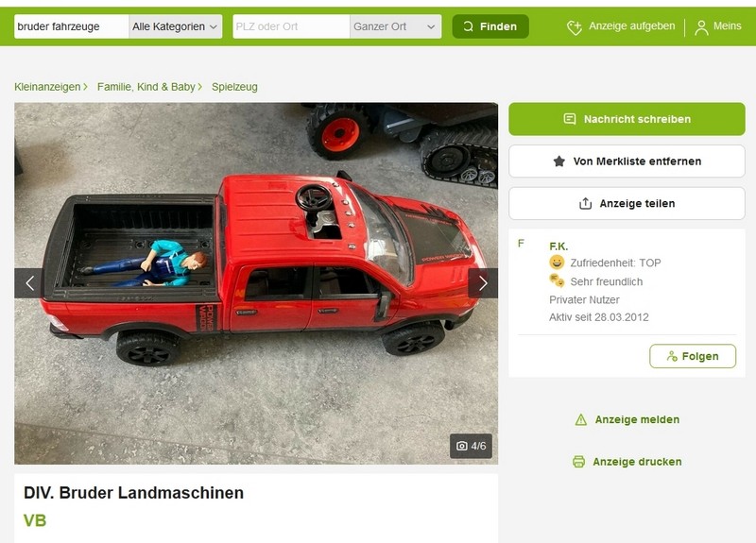Click the warning triangle next to Anzeige melden
Image resolution: width=756 pixels, height=543 pixels.
pyautogui.click(x=581, y=419)
